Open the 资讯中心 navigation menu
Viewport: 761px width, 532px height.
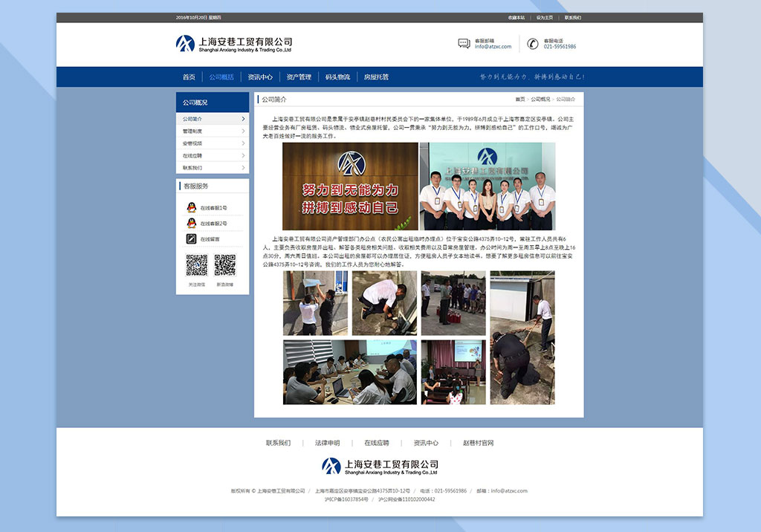click(x=260, y=77)
